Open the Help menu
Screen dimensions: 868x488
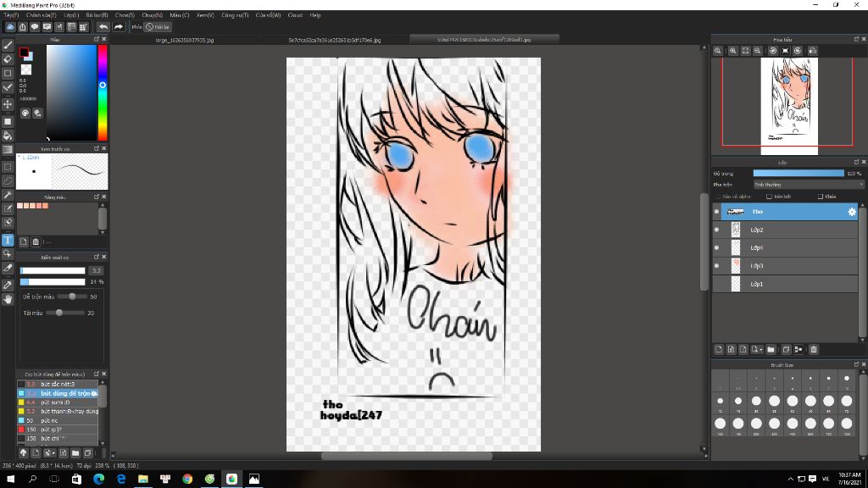(x=315, y=15)
